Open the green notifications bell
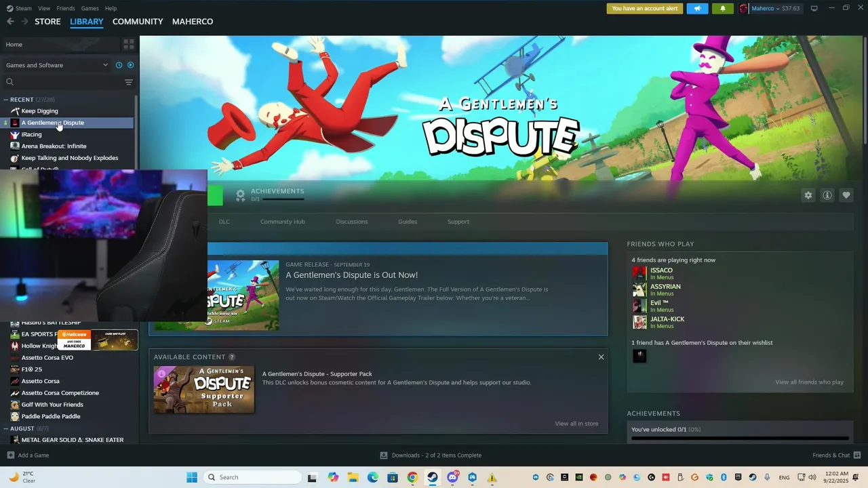868x488 pixels. tap(722, 9)
